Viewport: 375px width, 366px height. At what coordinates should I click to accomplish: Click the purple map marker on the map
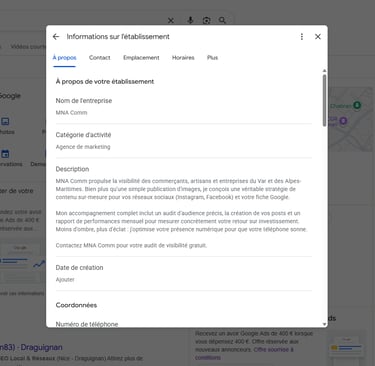pos(343,121)
